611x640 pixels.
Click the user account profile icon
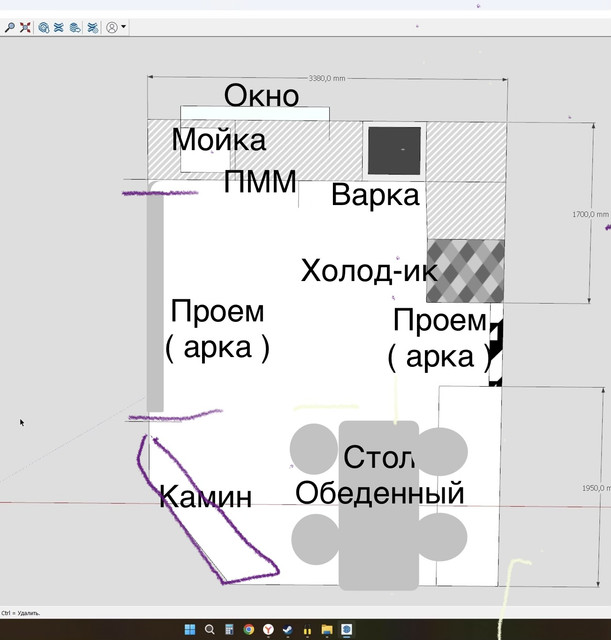[111, 27]
